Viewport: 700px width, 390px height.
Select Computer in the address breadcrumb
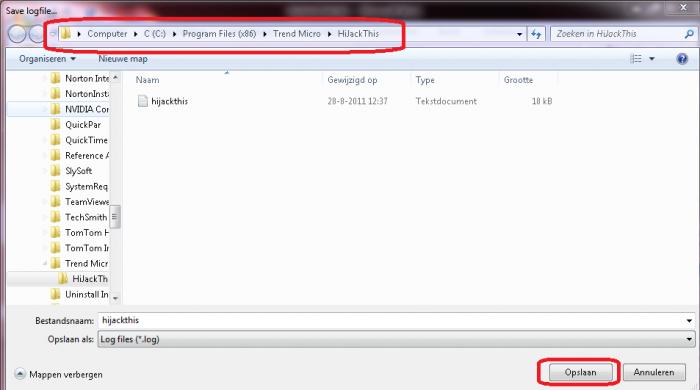pos(107,34)
